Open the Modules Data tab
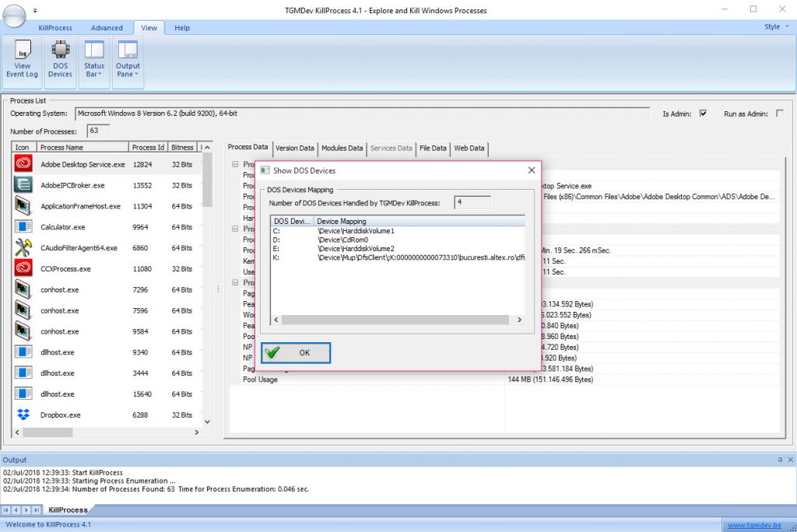The width and height of the screenshot is (797, 532). coord(342,148)
